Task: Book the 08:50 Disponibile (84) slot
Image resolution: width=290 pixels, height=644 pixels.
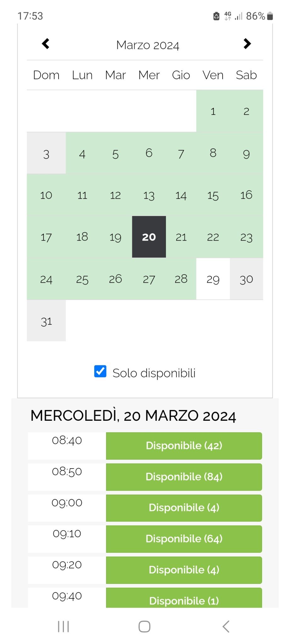Action: (x=184, y=477)
